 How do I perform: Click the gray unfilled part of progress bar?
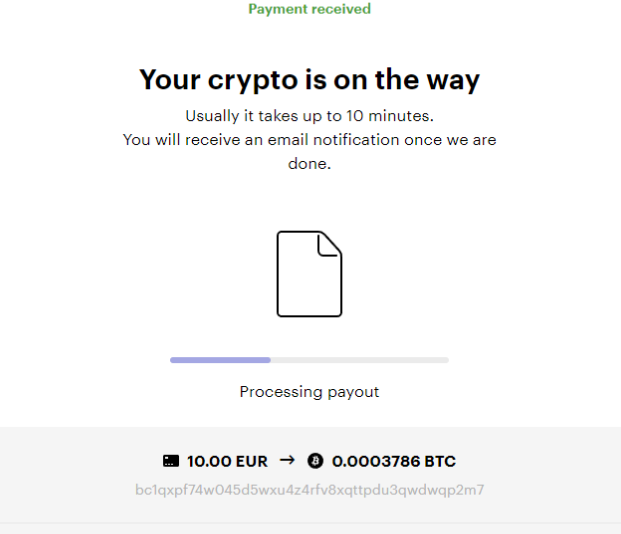tap(360, 360)
